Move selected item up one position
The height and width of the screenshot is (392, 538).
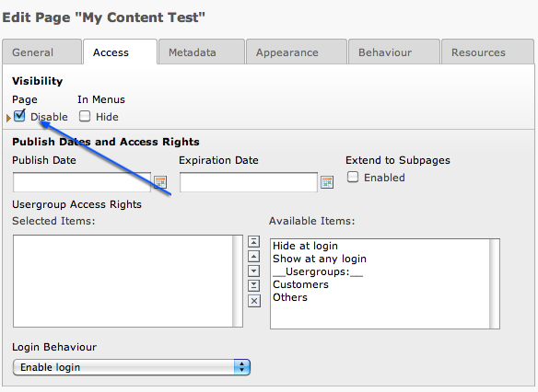click(x=253, y=257)
